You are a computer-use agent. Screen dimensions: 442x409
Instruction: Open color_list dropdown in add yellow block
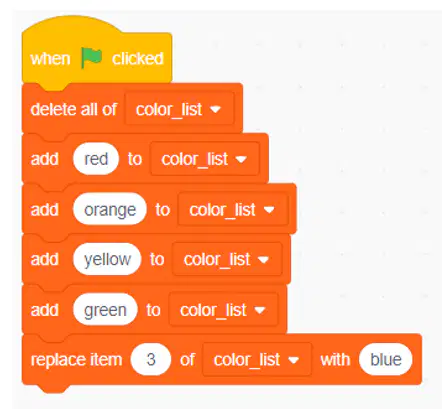pyautogui.click(x=227, y=259)
